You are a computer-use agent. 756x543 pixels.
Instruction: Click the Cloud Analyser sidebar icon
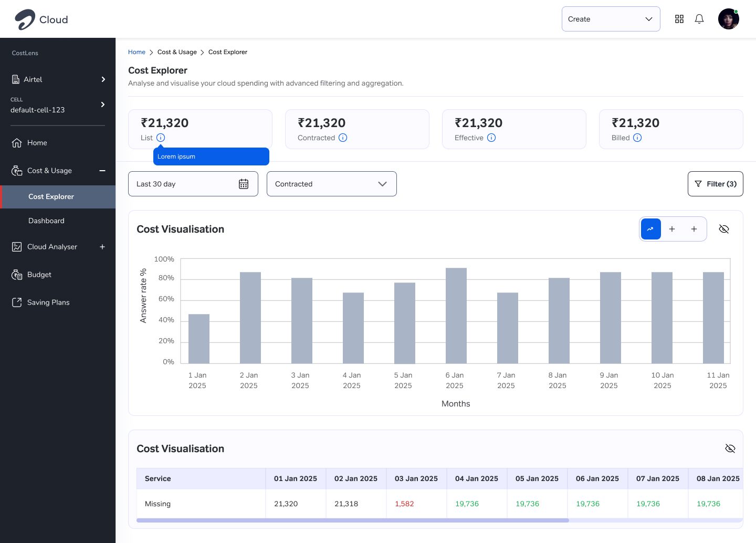click(17, 247)
